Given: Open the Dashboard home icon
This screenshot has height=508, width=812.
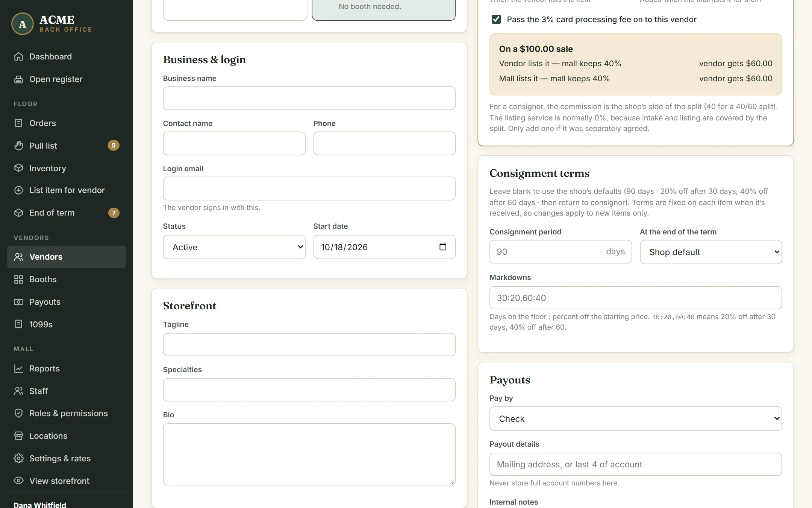Looking at the screenshot, I should [x=18, y=56].
